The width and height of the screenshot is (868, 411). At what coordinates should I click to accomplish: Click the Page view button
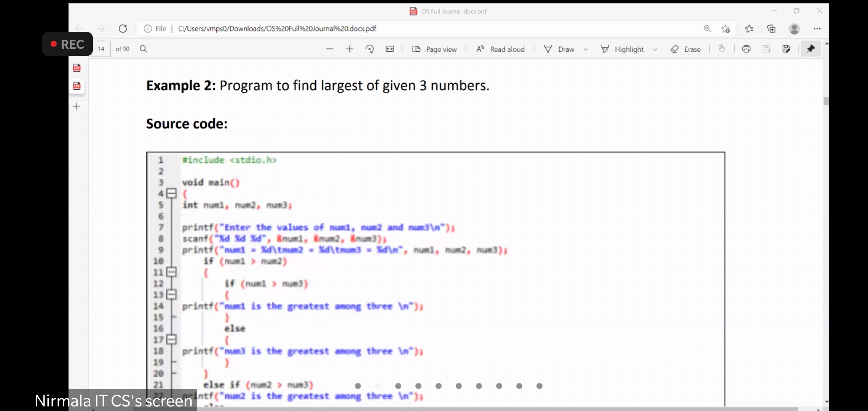point(434,49)
